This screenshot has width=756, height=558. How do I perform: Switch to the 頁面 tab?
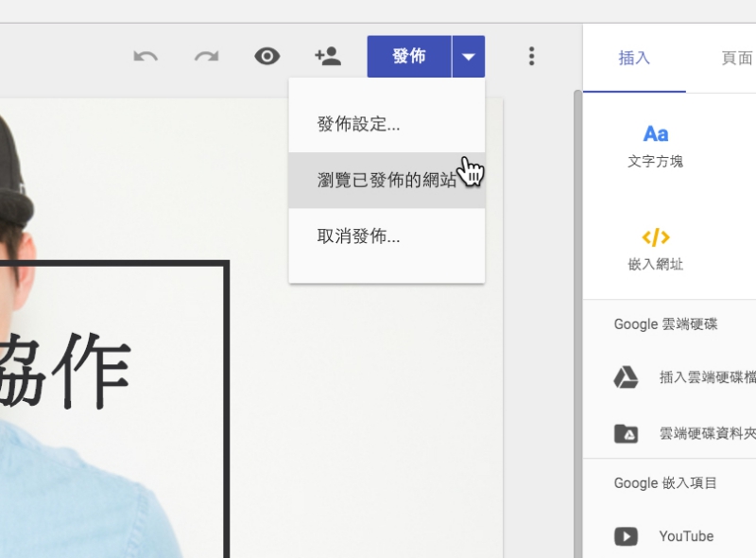736,59
